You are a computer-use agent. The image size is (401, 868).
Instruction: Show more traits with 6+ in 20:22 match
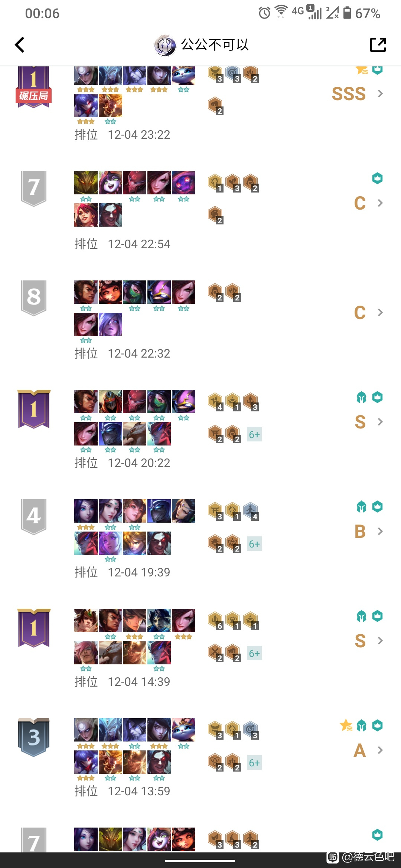pos(254,434)
